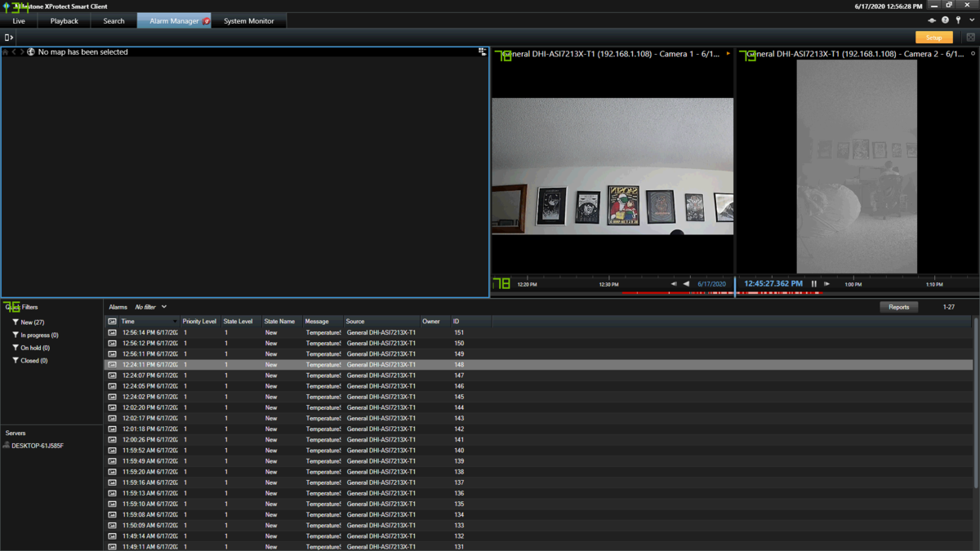Switch to the System Monitor tab

click(249, 21)
